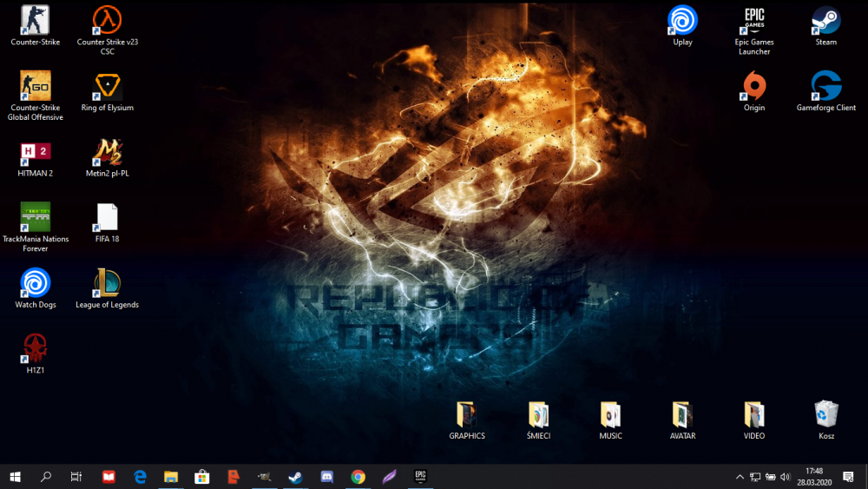The width and height of the screenshot is (868, 489).
Task: Open the orange taskbar app icon
Action: coord(233,477)
